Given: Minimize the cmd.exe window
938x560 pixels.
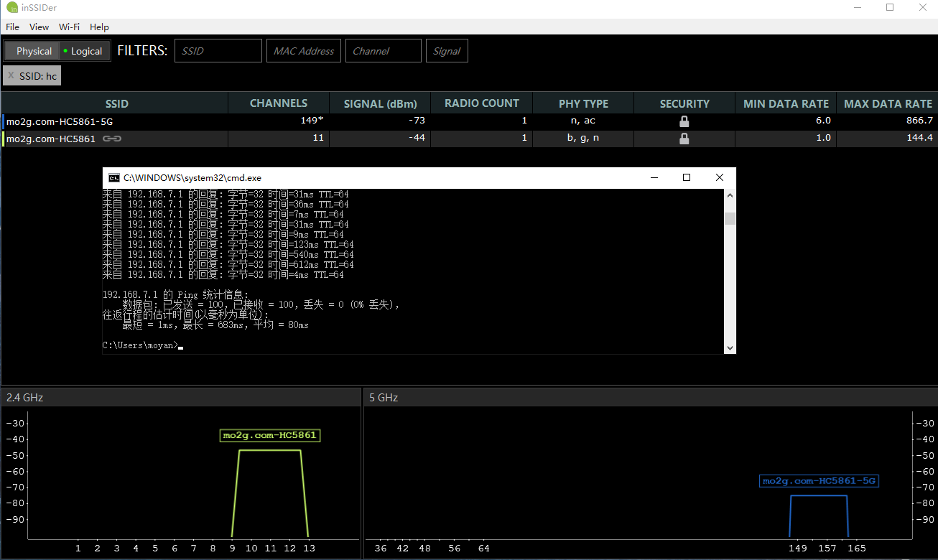Looking at the screenshot, I should (x=654, y=177).
